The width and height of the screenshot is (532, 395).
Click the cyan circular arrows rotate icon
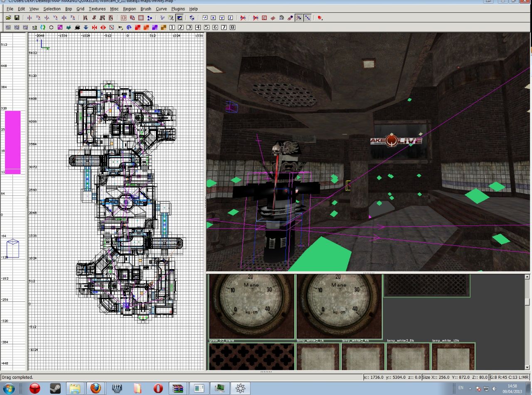[42, 27]
